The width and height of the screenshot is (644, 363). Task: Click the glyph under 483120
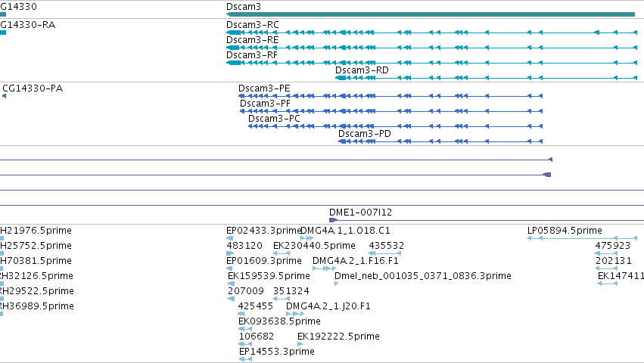coord(230,253)
